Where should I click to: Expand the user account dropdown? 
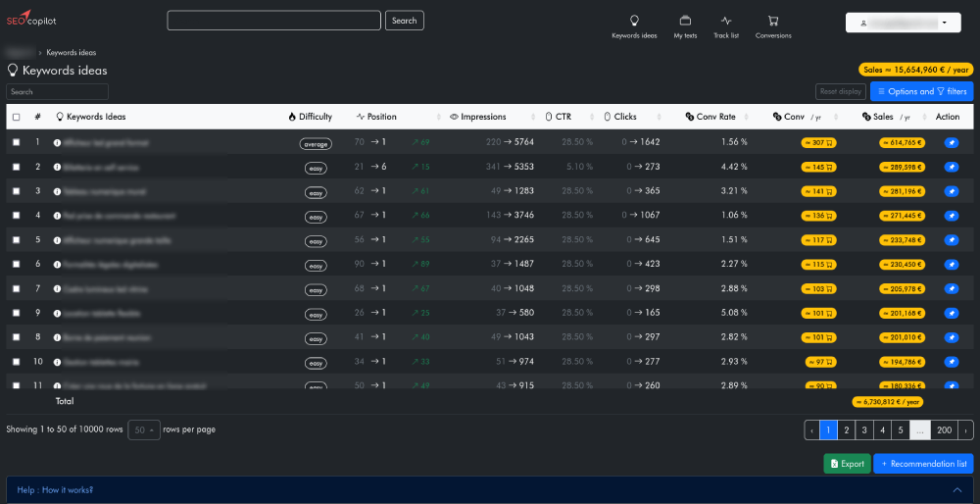(903, 22)
